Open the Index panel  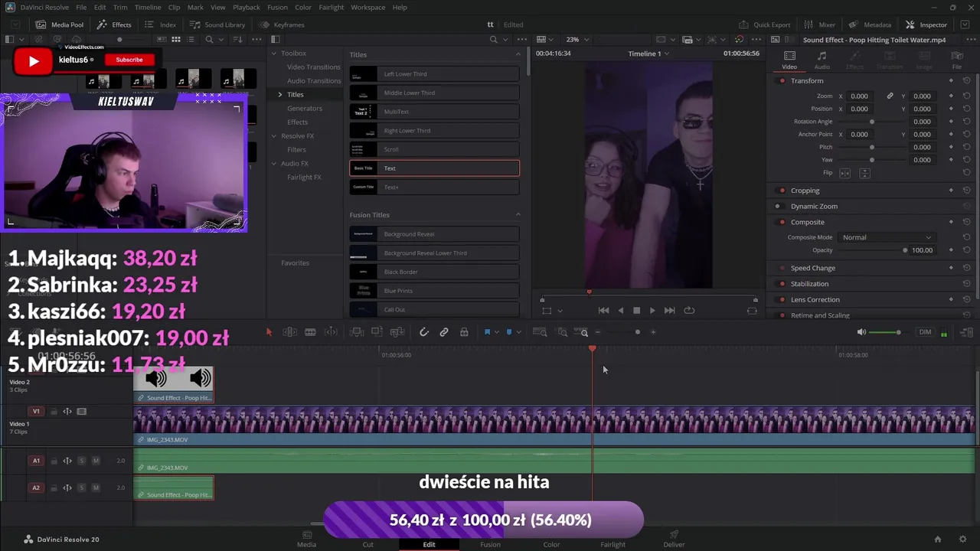[x=160, y=24]
